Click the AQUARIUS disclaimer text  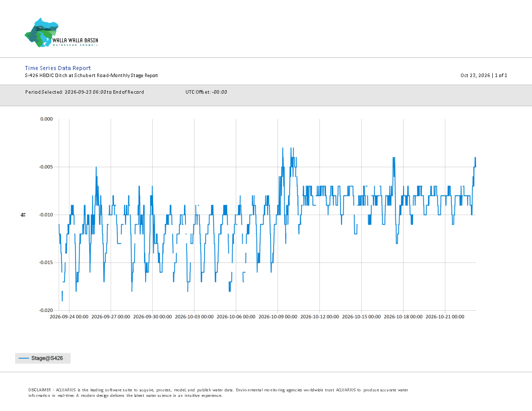[218, 393]
